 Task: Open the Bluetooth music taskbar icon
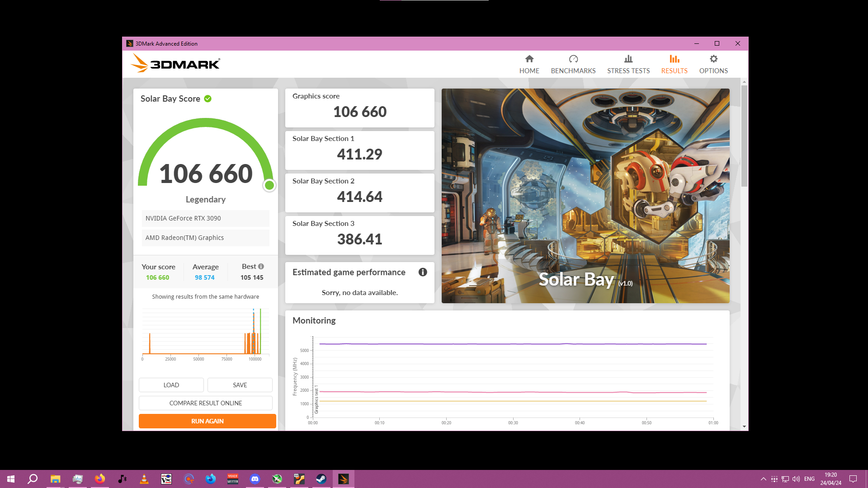click(122, 479)
